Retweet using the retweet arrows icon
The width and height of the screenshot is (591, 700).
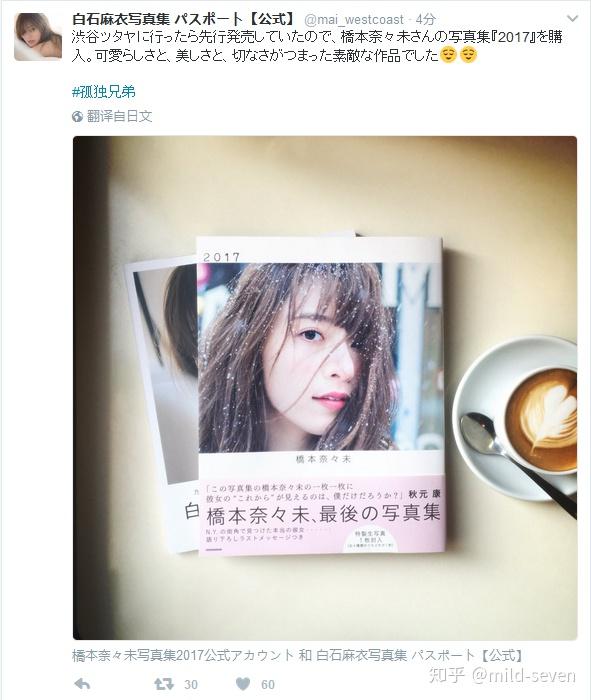(x=164, y=684)
